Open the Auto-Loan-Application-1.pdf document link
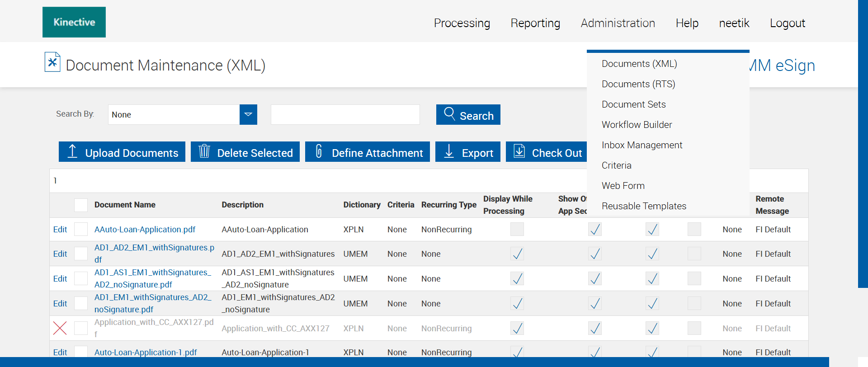The height and width of the screenshot is (367, 868). [x=146, y=352]
